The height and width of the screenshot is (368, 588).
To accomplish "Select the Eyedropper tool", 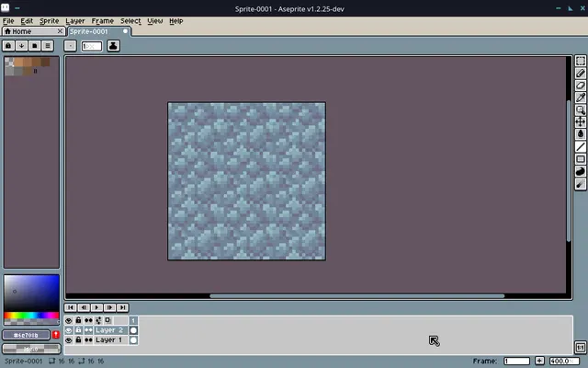I will [x=581, y=98].
